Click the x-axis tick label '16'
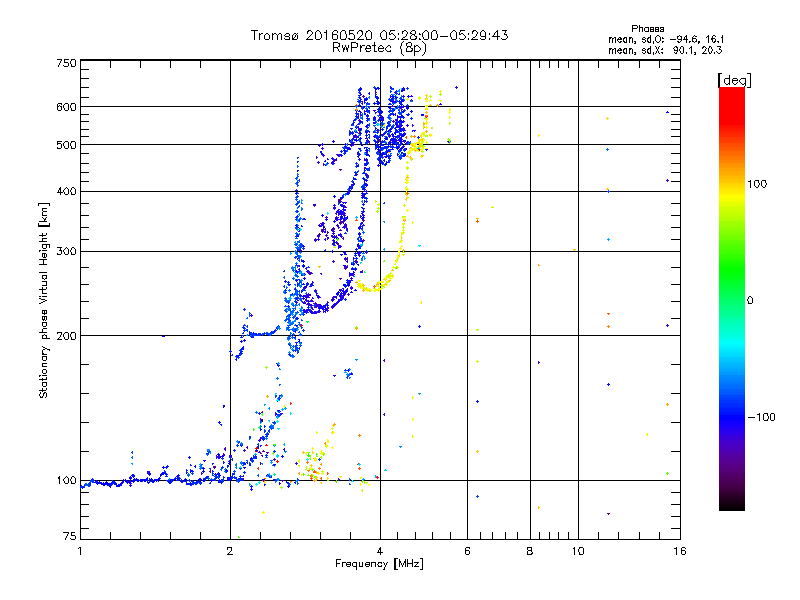800x600 pixels. click(x=680, y=552)
